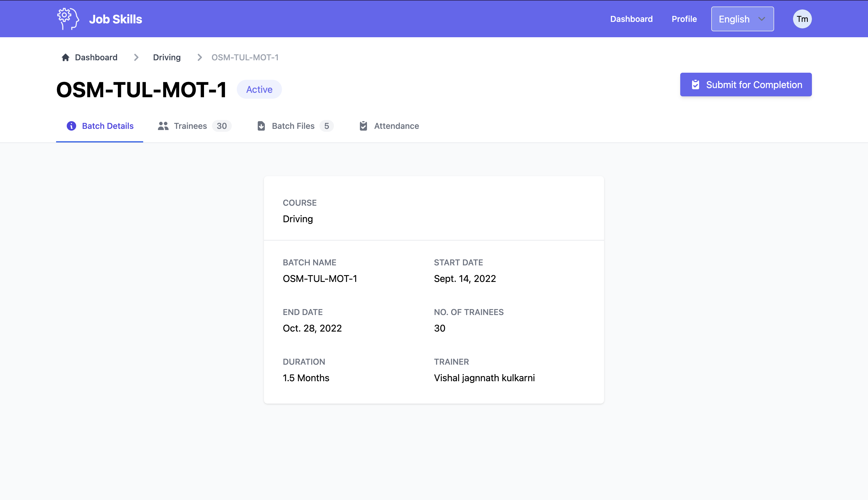Click the clipboard icon in Submit button
This screenshot has width=868, height=500.
695,85
